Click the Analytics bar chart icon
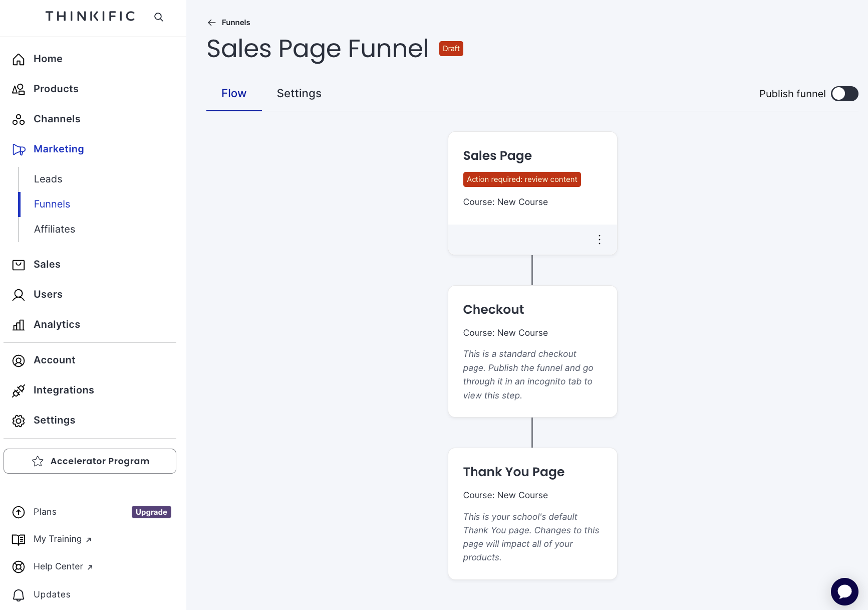The image size is (868, 610). [19, 325]
